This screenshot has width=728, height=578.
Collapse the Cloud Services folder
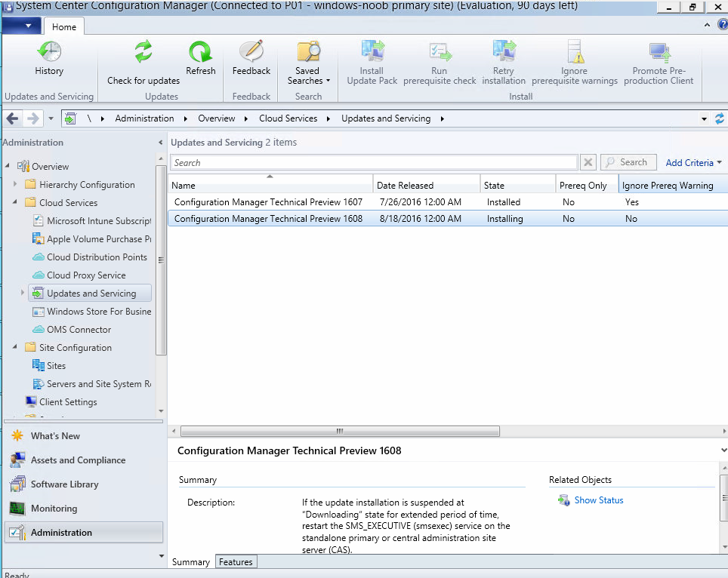pyautogui.click(x=15, y=202)
